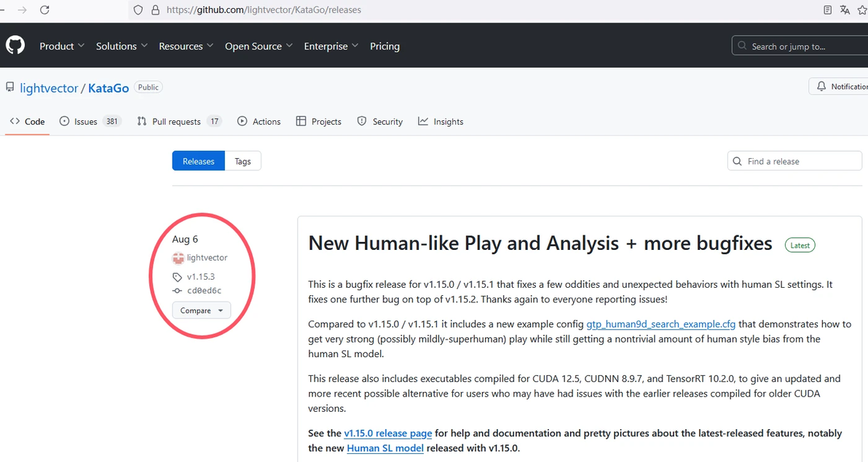
Task: Open the Pull requests tab
Action: (x=179, y=122)
